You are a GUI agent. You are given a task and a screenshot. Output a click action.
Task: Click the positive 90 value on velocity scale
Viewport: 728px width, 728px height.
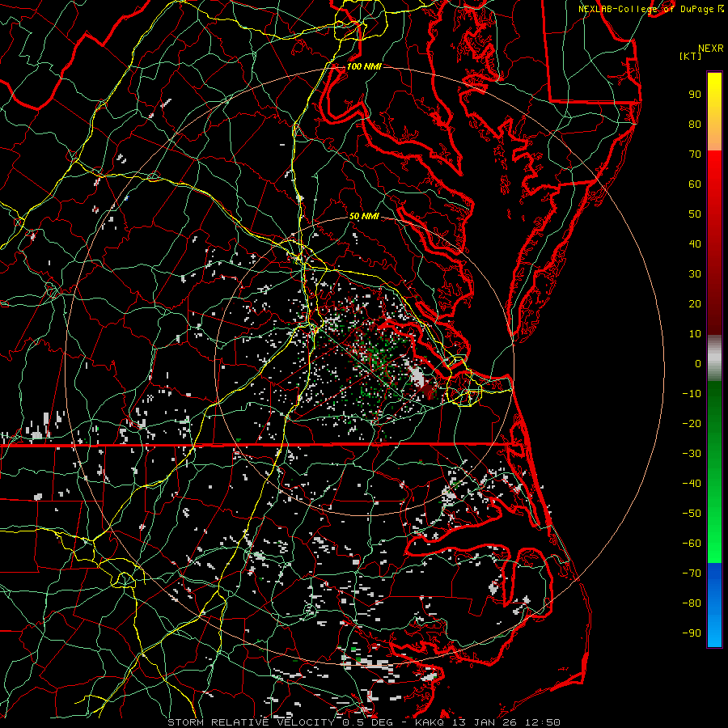695,95
